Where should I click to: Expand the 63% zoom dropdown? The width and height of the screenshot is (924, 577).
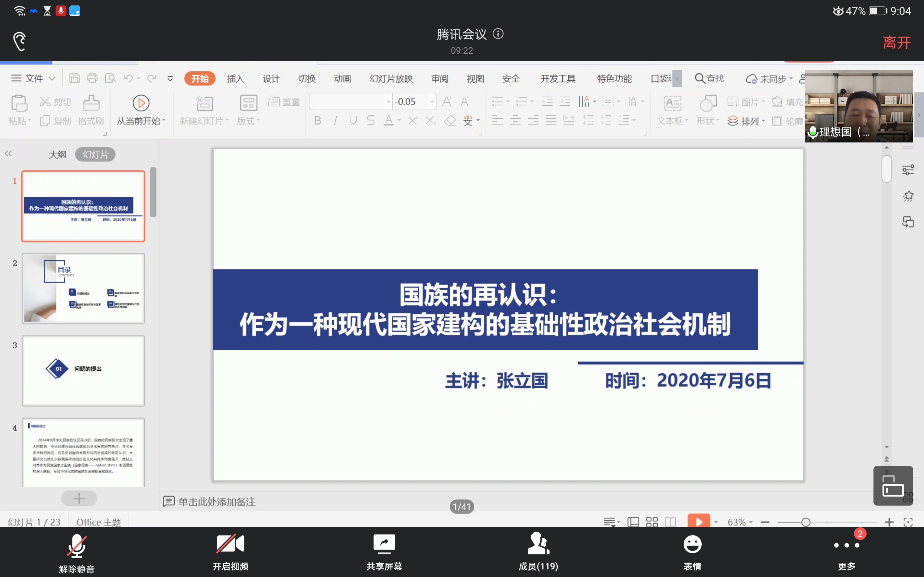[751, 522]
